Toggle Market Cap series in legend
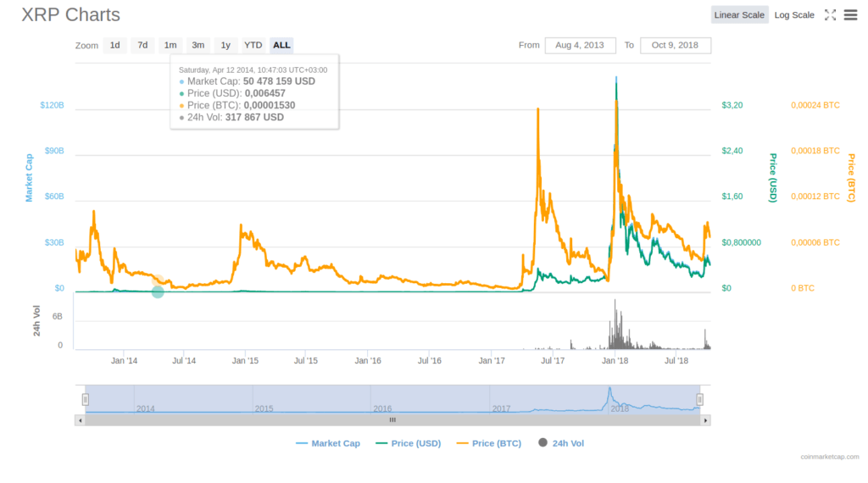The height and width of the screenshot is (483, 868). click(327, 443)
